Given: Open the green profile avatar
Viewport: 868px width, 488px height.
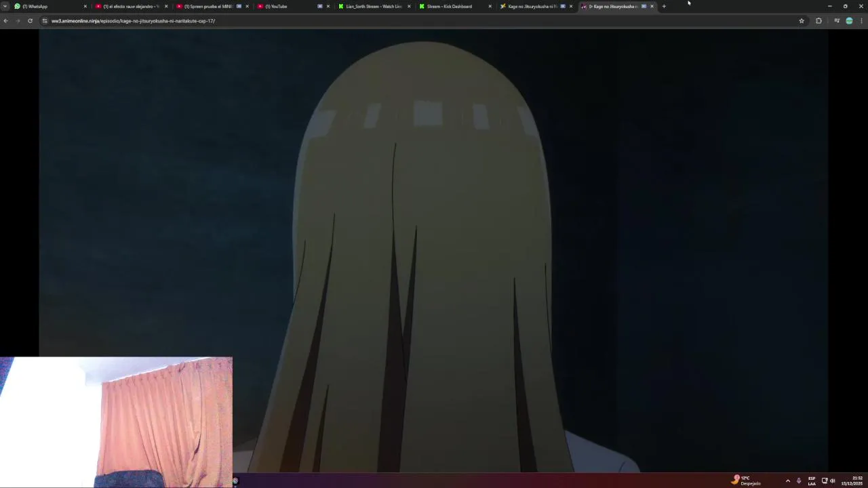Looking at the screenshot, I should coord(849,21).
